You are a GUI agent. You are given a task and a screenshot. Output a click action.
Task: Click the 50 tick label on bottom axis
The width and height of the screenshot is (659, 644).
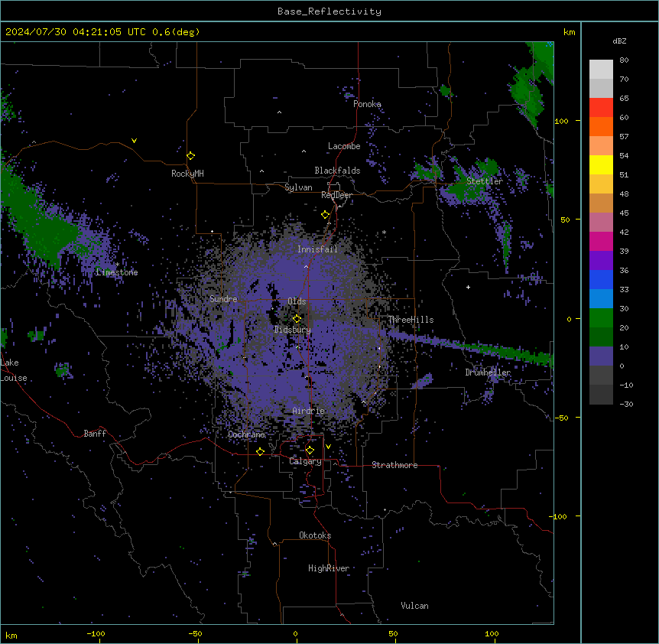pyautogui.click(x=393, y=633)
